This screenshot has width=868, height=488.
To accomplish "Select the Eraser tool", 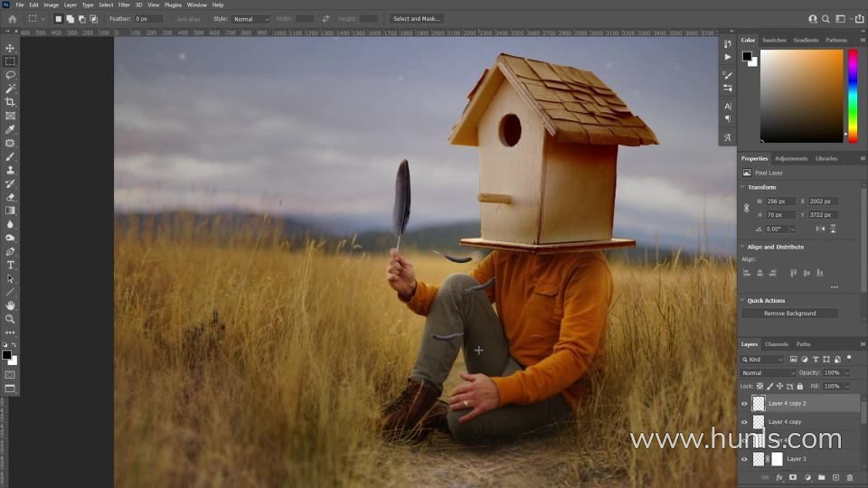I will (x=10, y=197).
